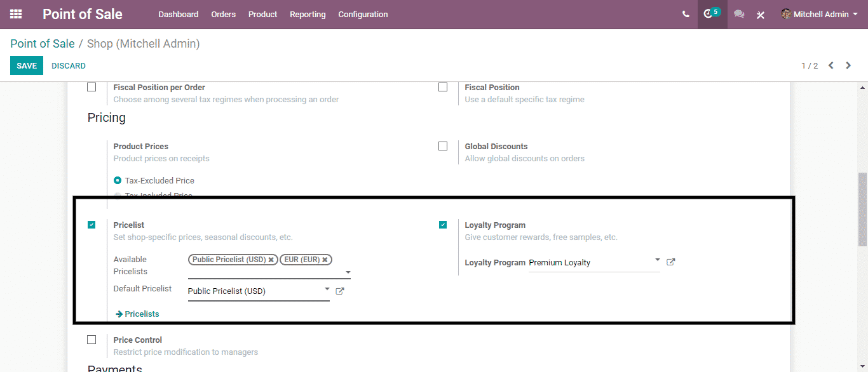This screenshot has height=372, width=868.
Task: Click the SAVE button
Action: pyautogui.click(x=27, y=65)
